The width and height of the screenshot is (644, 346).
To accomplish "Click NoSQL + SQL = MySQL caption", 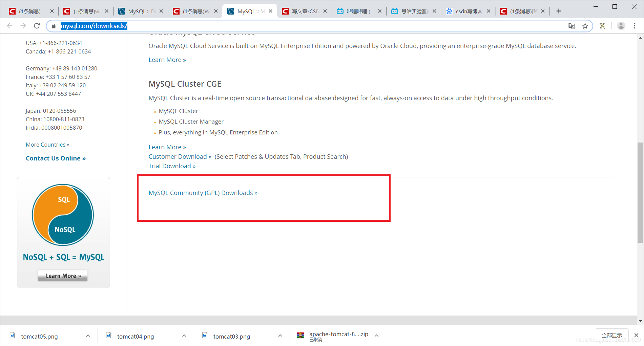I will click(63, 257).
